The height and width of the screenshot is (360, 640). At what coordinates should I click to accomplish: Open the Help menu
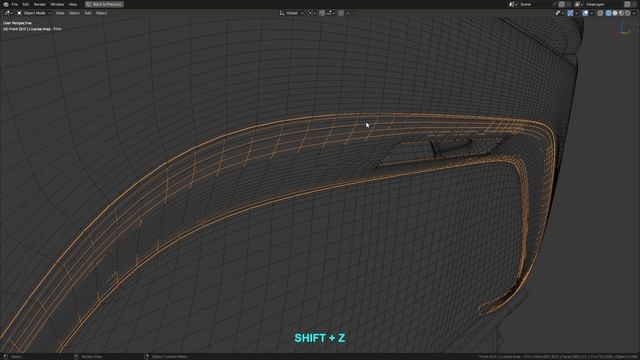tap(73, 4)
